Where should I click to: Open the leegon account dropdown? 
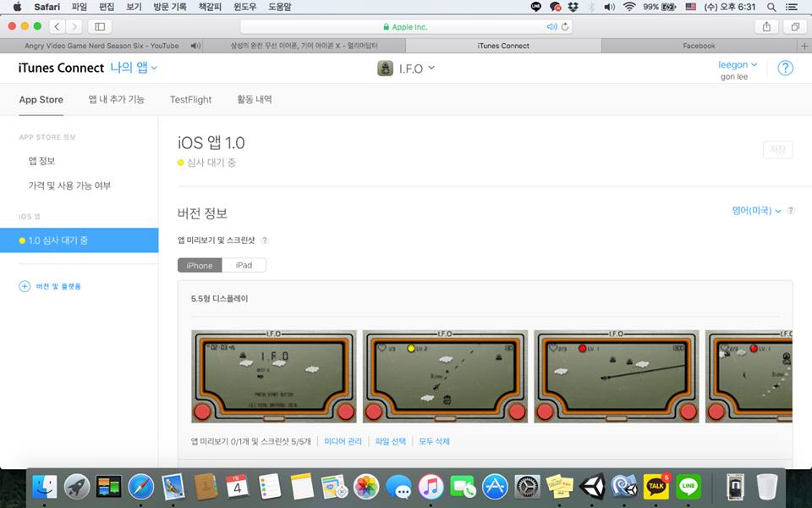[x=738, y=65]
